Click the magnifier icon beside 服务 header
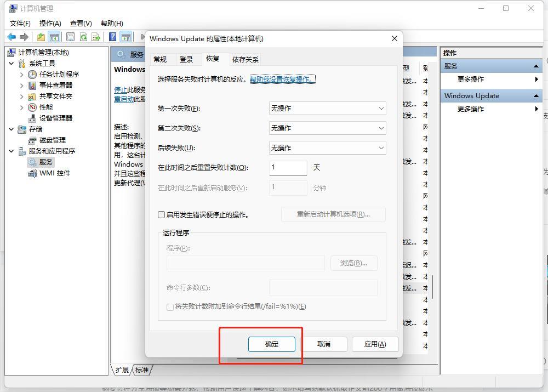The width and height of the screenshot is (548, 392). coord(121,54)
